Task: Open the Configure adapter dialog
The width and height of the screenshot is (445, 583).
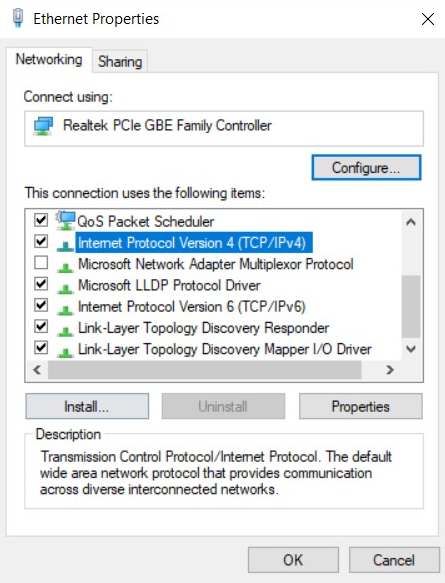Action: [366, 168]
